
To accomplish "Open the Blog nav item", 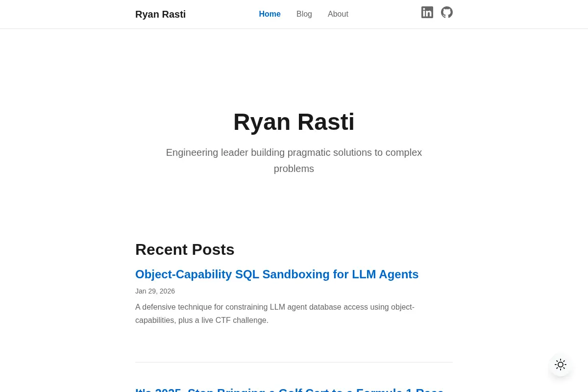I will pos(304,14).
